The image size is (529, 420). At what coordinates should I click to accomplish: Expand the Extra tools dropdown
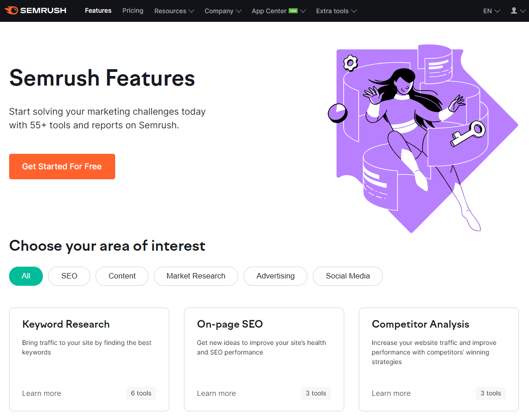(x=336, y=11)
